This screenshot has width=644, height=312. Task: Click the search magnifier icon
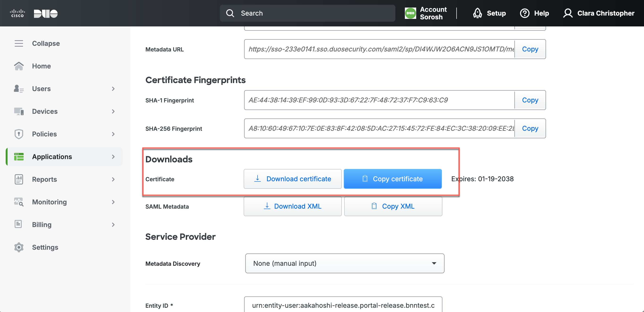click(230, 13)
